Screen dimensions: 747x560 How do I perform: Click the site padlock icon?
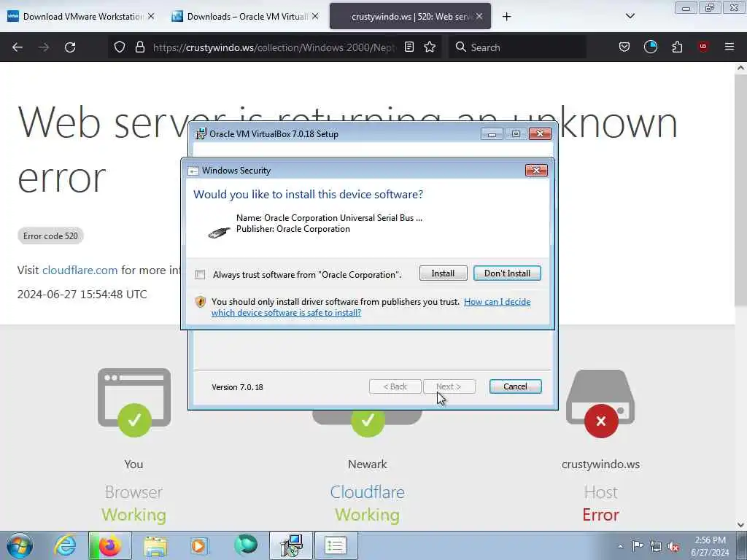click(x=139, y=47)
